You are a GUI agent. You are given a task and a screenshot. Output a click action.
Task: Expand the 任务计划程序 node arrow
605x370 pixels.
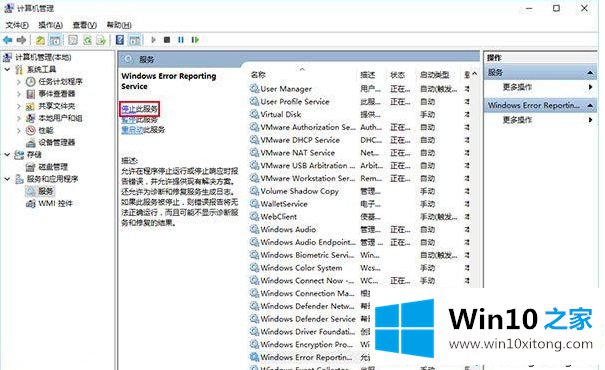point(19,82)
